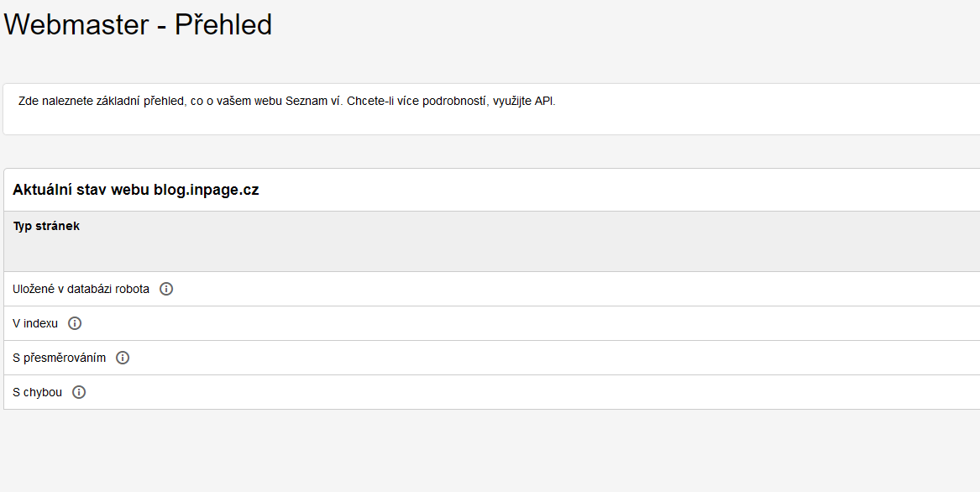Click the blog.inpage.cz domain in the heading
This screenshot has width=980, height=492.
coord(207,190)
